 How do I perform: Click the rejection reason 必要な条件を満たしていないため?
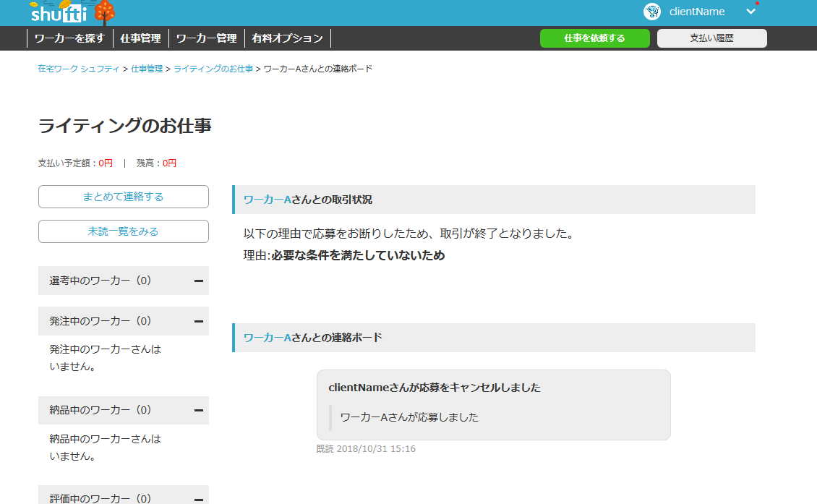click(x=358, y=255)
